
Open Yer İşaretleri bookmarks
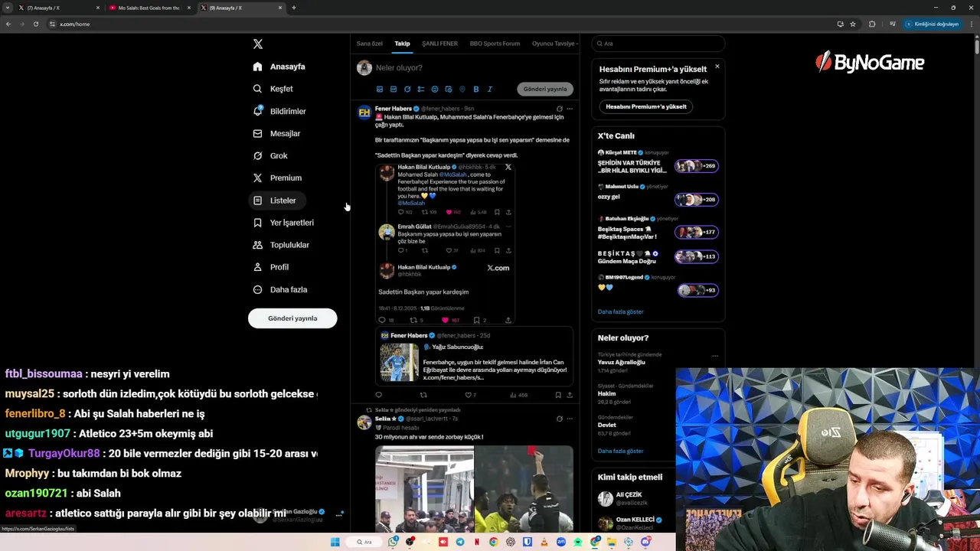click(x=283, y=223)
